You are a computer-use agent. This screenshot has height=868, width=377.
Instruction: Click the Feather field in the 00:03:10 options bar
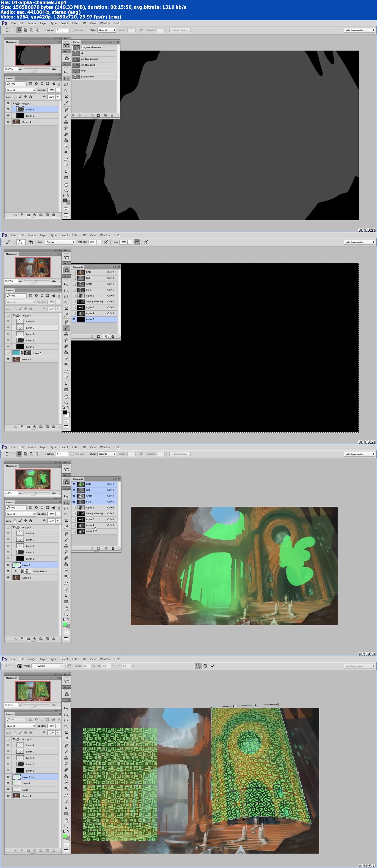(x=62, y=30)
